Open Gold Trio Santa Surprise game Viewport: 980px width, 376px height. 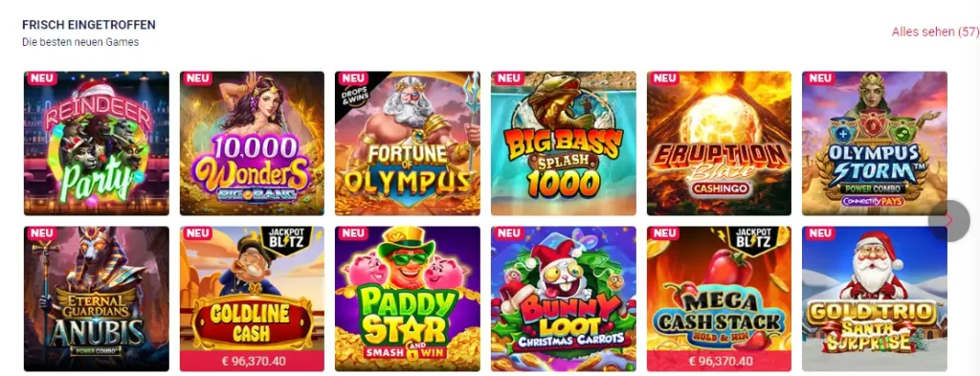click(x=875, y=299)
